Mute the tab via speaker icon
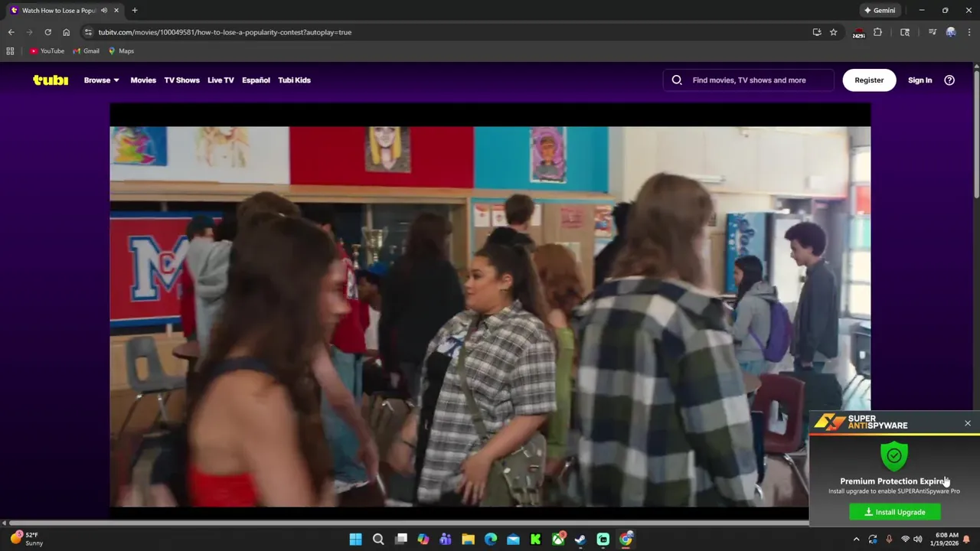Image resolution: width=980 pixels, height=551 pixels. coord(104,10)
